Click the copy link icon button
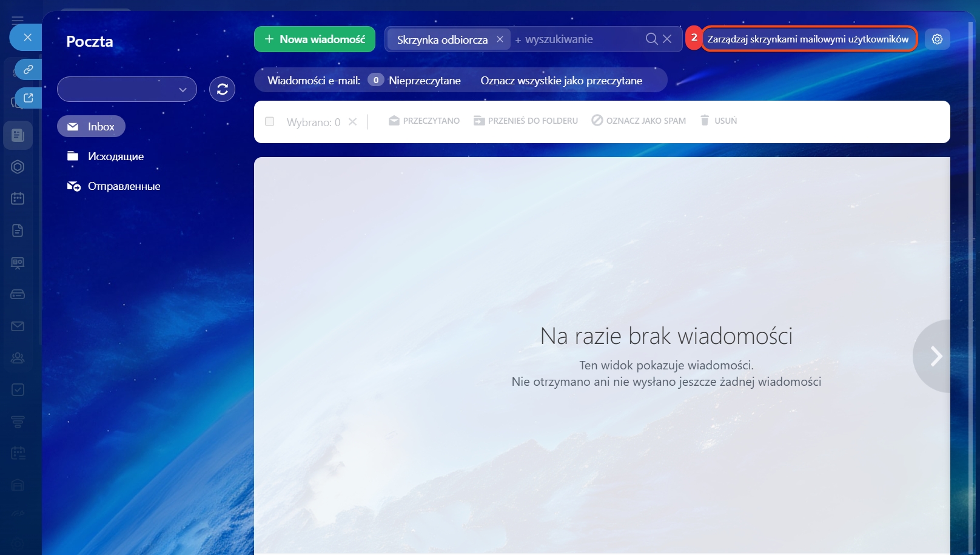The height and width of the screenshot is (555, 980). click(x=28, y=70)
